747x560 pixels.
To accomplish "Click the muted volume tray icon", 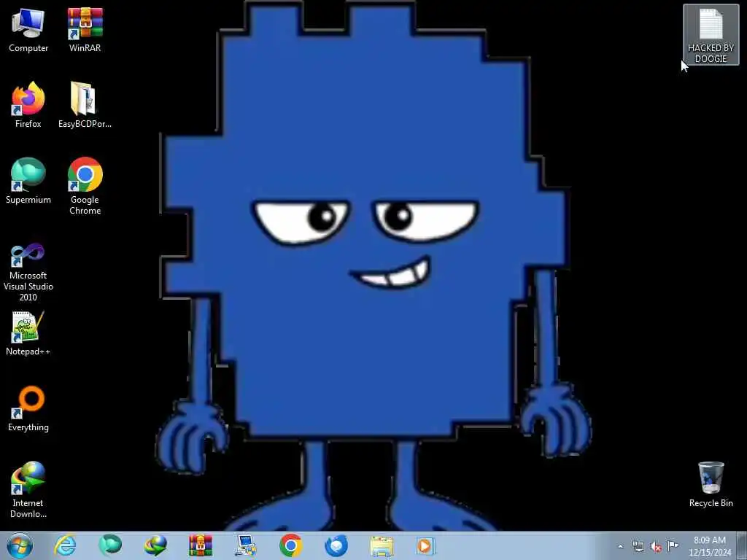I will pos(656,546).
